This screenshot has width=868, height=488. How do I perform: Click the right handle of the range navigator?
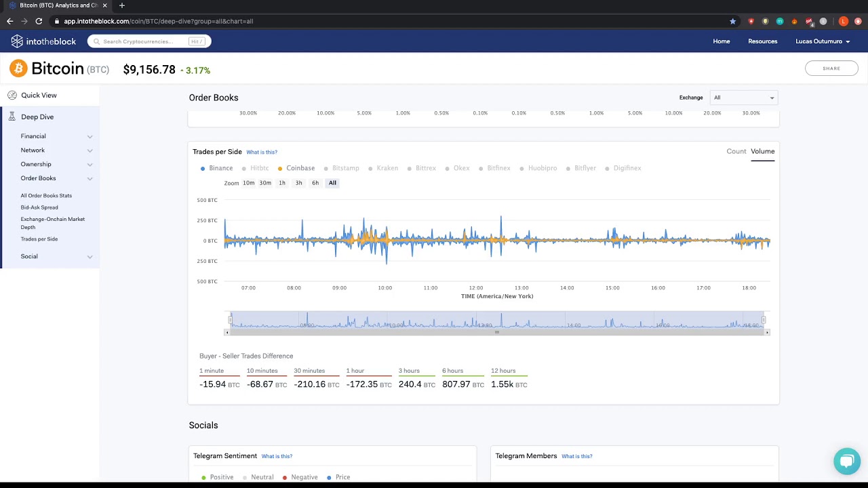764,320
